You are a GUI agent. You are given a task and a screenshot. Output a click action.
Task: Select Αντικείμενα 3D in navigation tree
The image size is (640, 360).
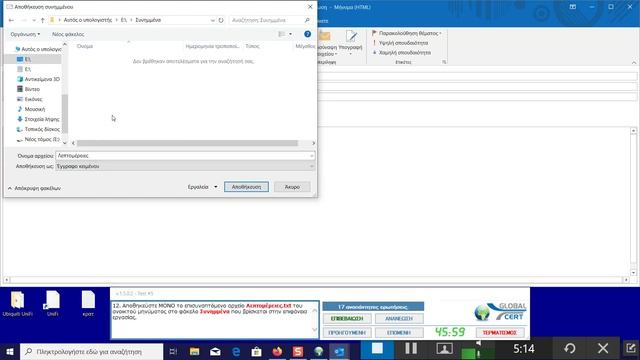38,79
